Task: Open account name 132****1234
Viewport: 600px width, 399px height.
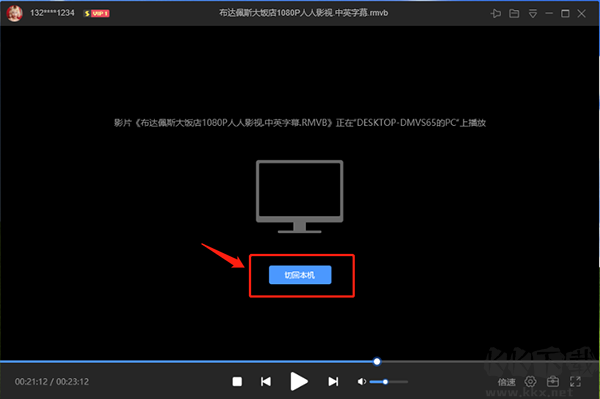Action: pos(52,13)
